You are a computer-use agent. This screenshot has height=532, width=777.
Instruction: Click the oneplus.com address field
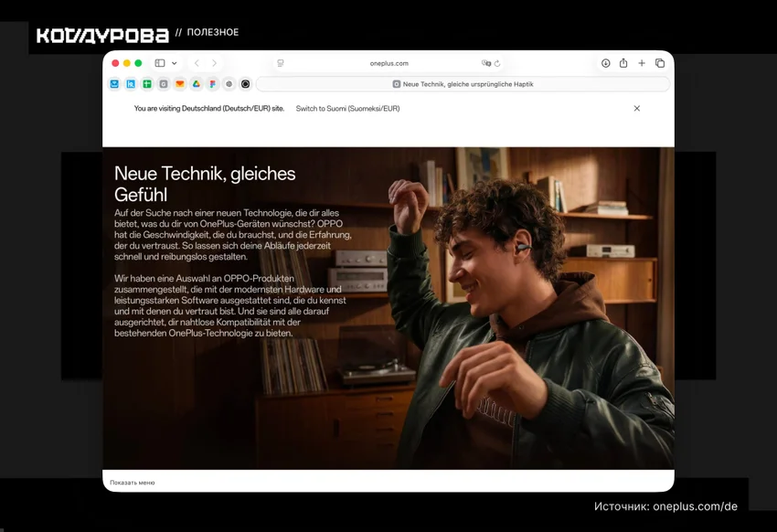coord(389,63)
